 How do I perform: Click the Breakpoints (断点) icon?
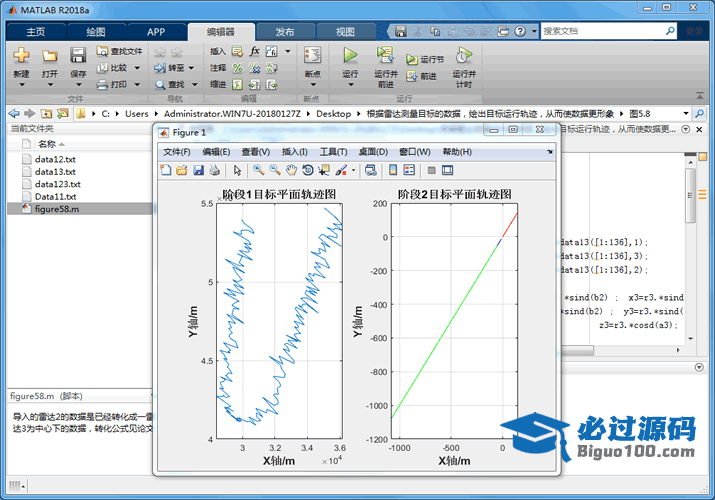coord(312,56)
